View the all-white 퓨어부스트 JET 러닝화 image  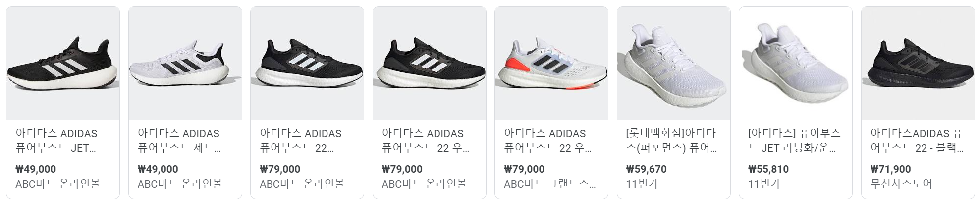click(x=796, y=64)
